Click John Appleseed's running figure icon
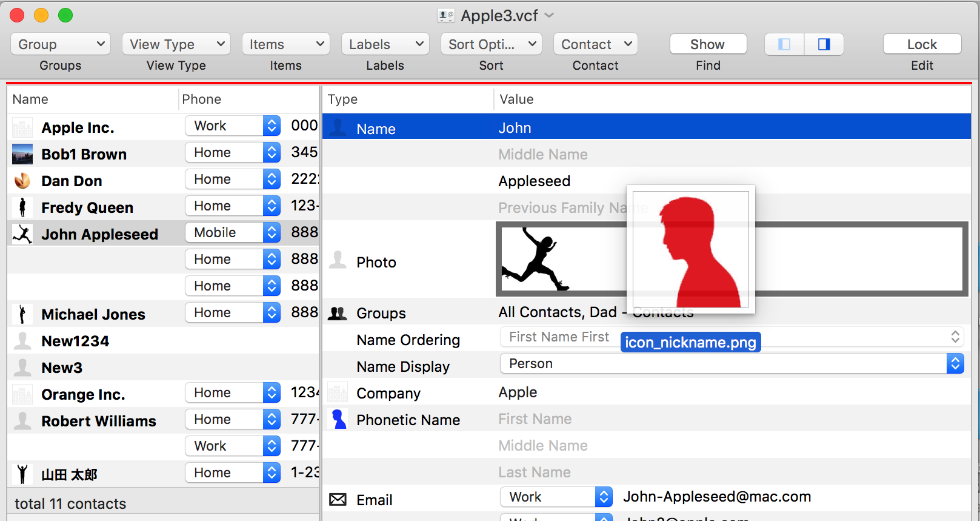Screen dimensions: 980x521 click(22, 234)
